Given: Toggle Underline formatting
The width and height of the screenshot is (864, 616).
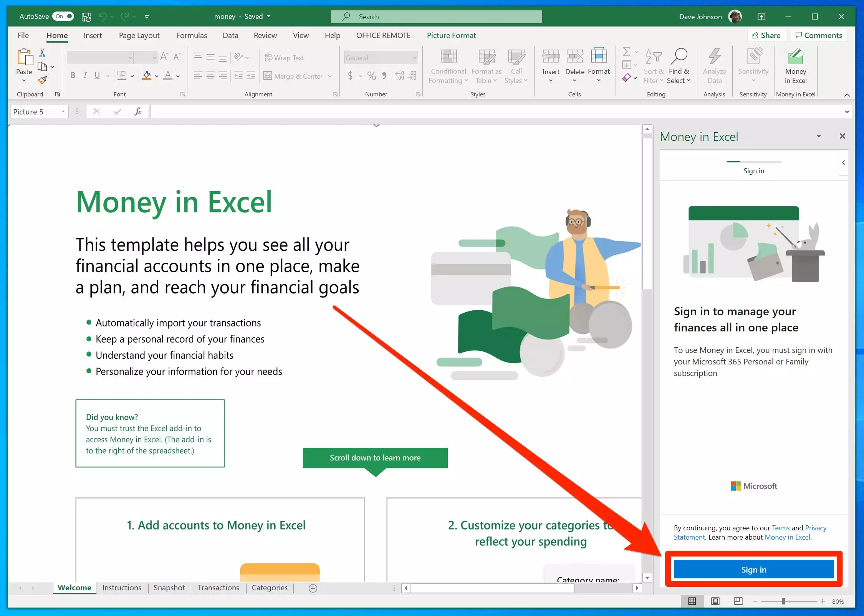Looking at the screenshot, I should 98,76.
